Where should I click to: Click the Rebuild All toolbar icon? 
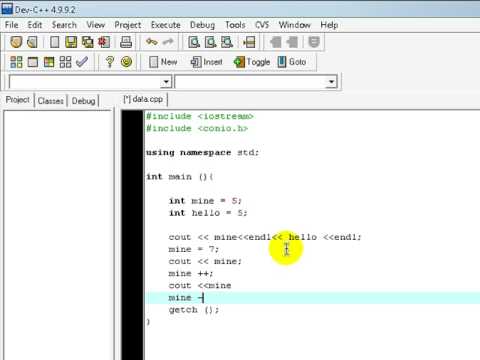pyautogui.click(x=65, y=62)
